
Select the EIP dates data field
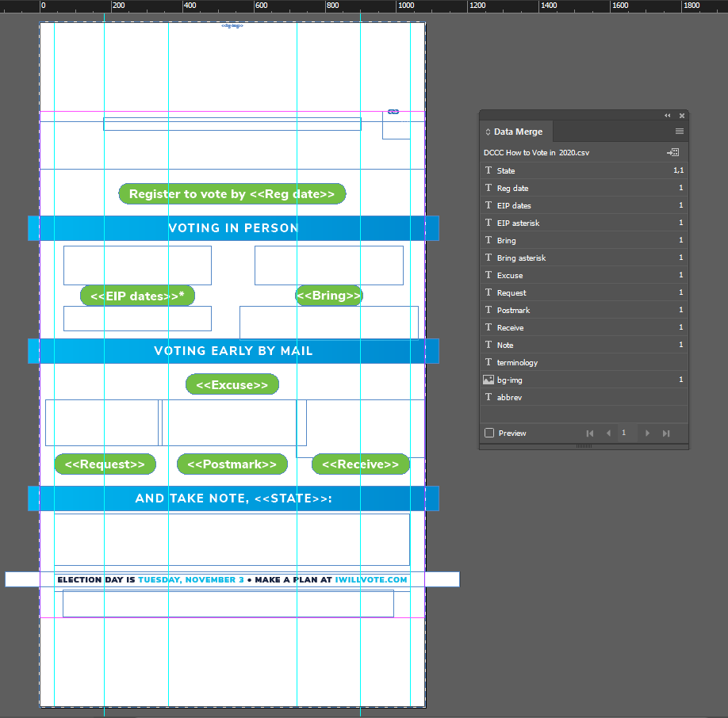coord(584,205)
